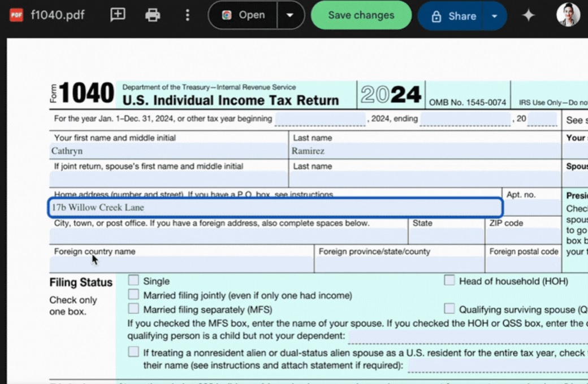
Task: Click the City, town, or post office field
Action: coord(228,236)
